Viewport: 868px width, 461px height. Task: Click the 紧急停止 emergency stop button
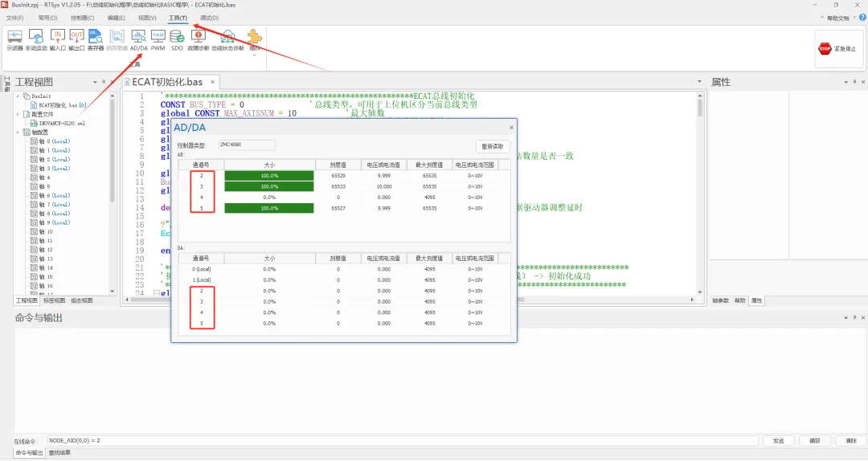[838, 49]
